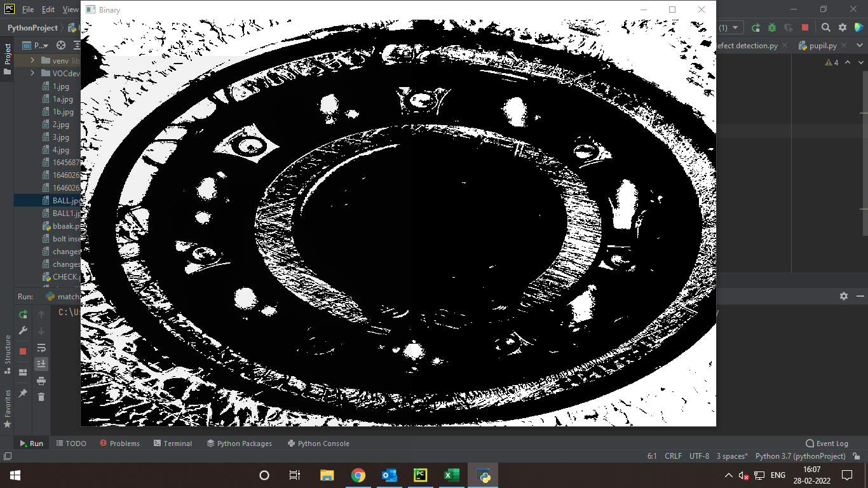Select 4.jpg in project tree
The width and height of the screenshot is (868, 488).
coord(61,150)
